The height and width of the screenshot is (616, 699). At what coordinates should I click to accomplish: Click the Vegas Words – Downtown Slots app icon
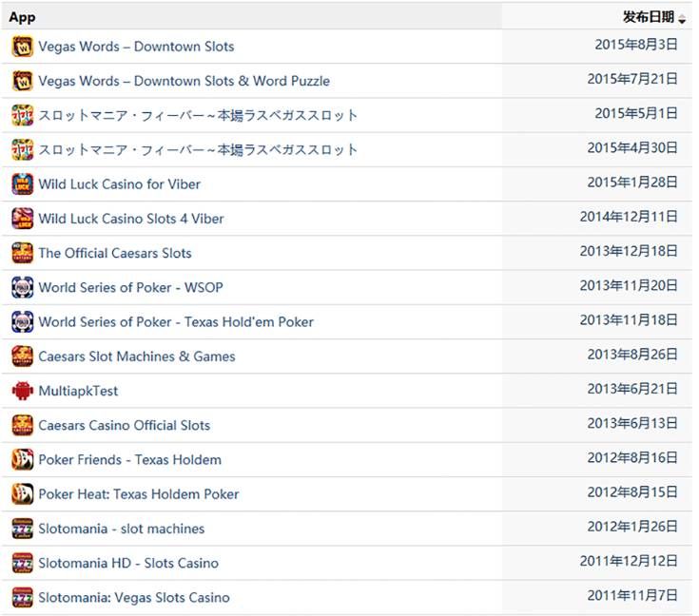pos(22,47)
